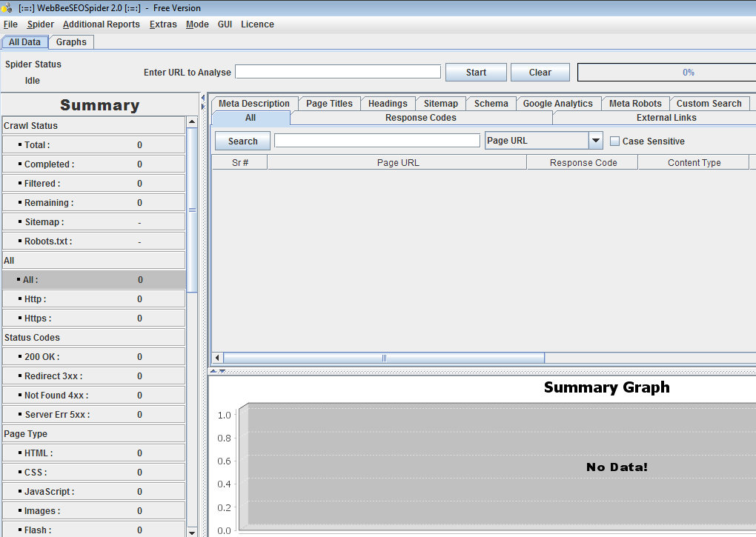Select the Not Found 4xx row
This screenshot has width=756, height=537.
click(x=94, y=396)
